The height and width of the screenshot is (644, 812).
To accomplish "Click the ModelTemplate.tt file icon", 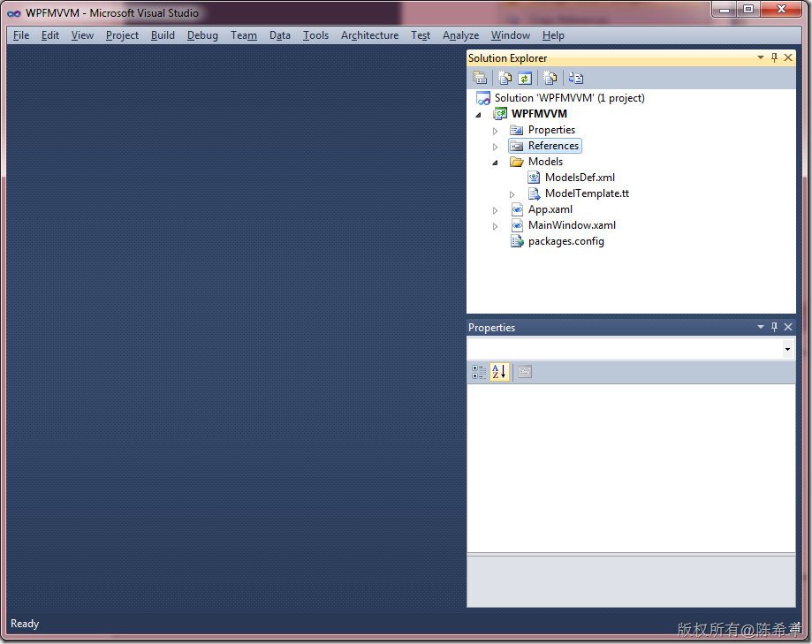I will pos(534,193).
